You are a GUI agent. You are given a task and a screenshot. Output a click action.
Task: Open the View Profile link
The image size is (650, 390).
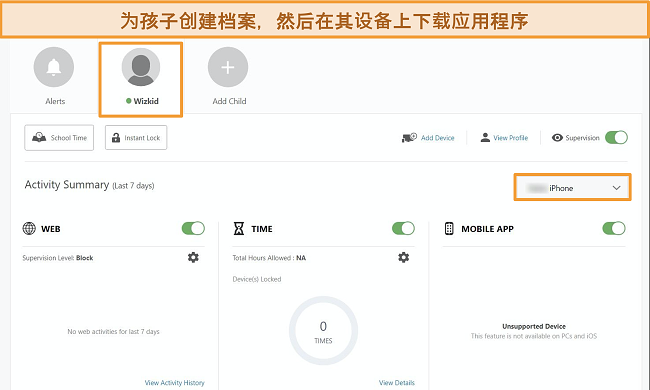[x=510, y=138]
